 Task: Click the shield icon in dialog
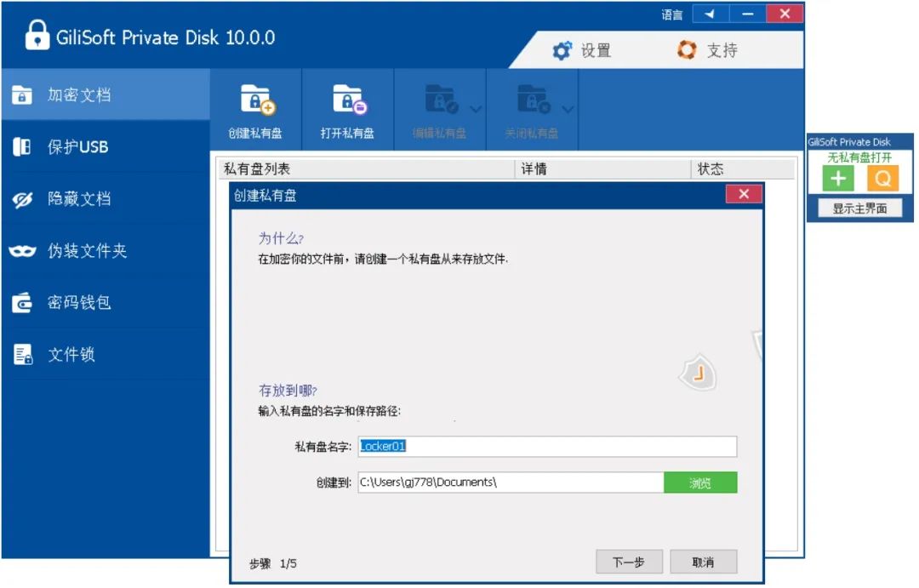click(698, 373)
